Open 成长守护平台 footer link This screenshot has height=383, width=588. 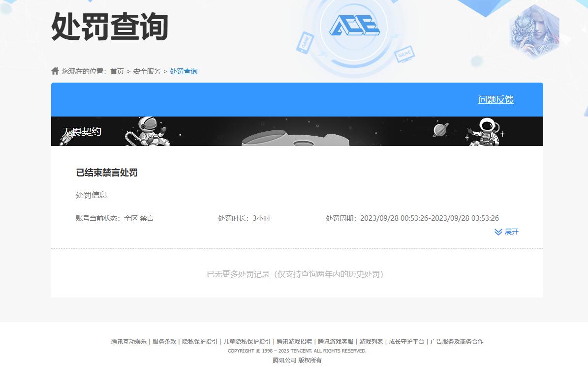point(406,341)
